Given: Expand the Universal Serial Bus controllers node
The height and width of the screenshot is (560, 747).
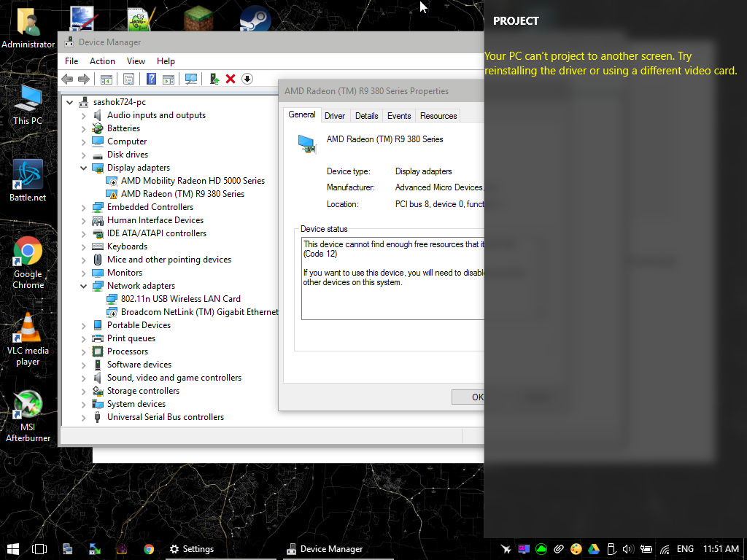Looking at the screenshot, I should [x=84, y=417].
